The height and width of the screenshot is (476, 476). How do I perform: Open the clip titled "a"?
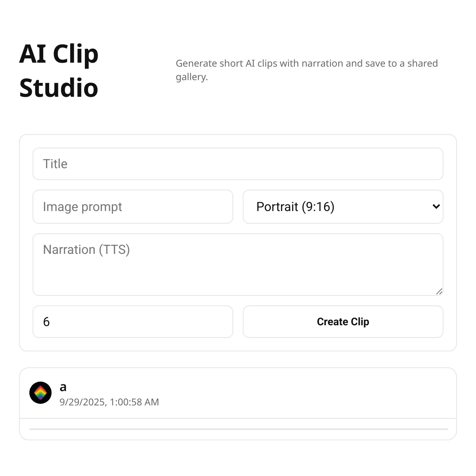pos(63,387)
